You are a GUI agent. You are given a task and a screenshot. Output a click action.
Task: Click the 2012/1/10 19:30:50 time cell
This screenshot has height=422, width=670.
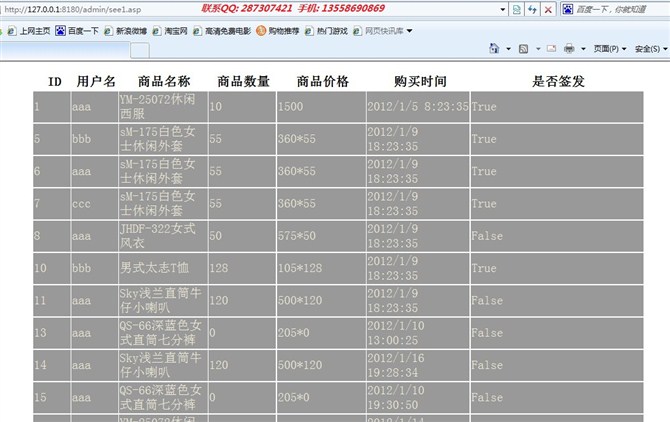(x=418, y=397)
